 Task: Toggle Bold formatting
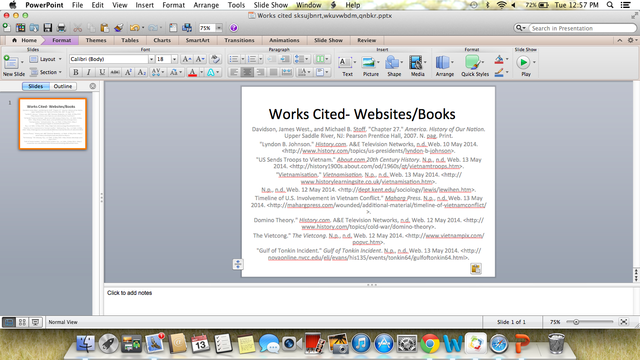[76, 72]
